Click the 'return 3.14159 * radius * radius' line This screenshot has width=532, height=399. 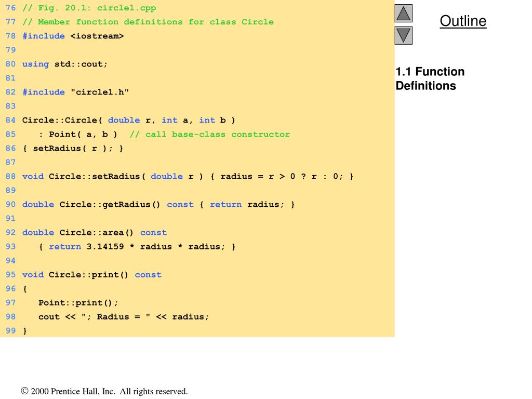137,247
